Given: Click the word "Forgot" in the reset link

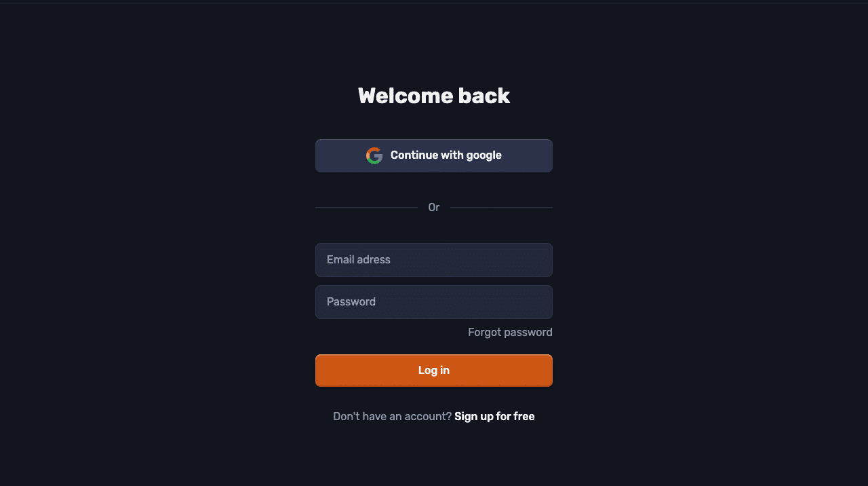Looking at the screenshot, I should coord(484,332).
